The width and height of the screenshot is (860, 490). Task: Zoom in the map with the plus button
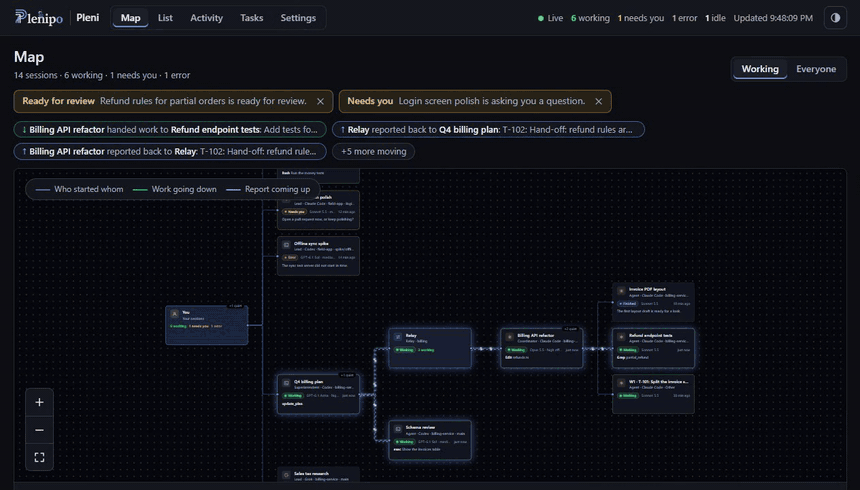click(39, 402)
